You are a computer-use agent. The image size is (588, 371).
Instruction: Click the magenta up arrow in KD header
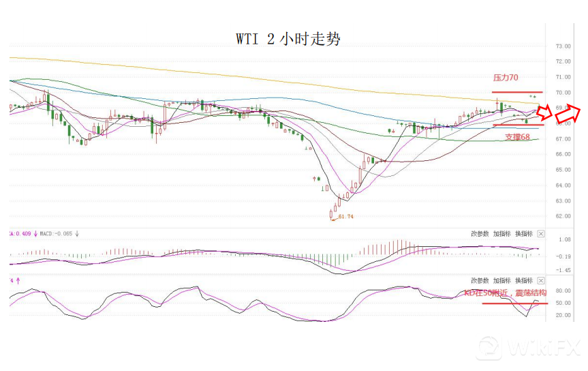[18, 280]
